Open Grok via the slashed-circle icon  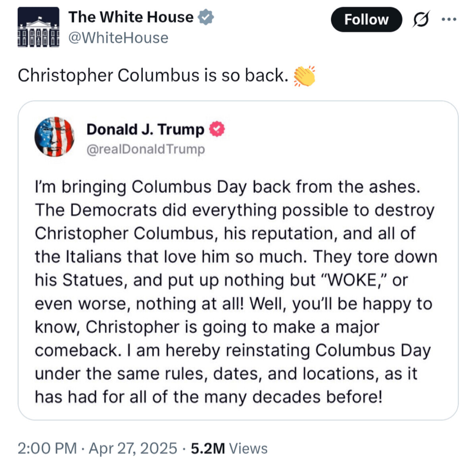(x=421, y=19)
